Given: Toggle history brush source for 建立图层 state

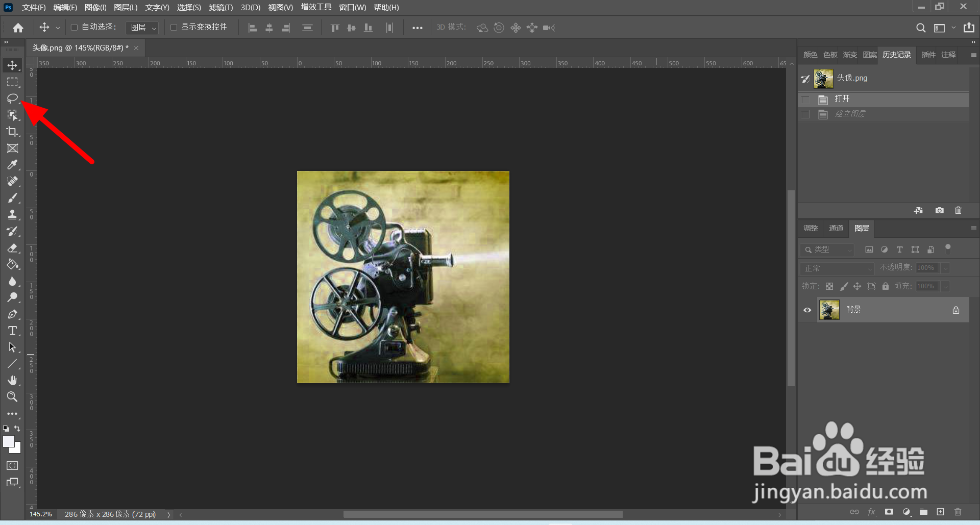Looking at the screenshot, I should [805, 114].
